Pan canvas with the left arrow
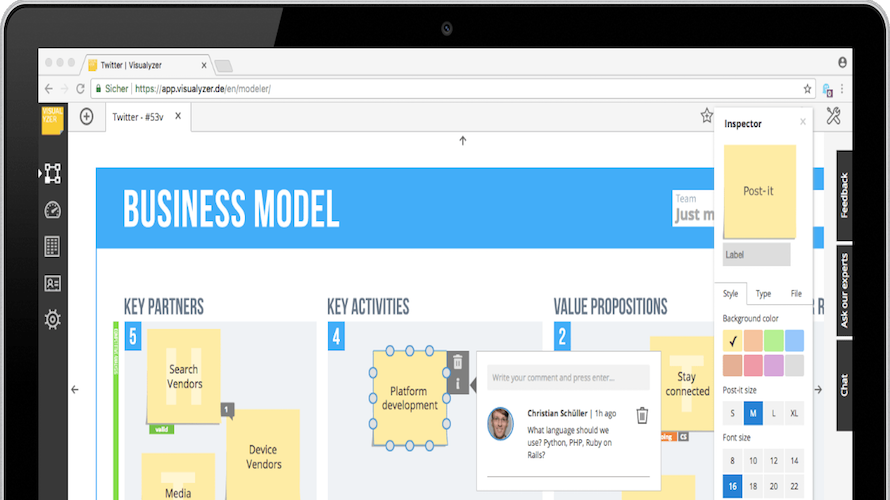This screenshot has height=500, width=890. (x=75, y=389)
